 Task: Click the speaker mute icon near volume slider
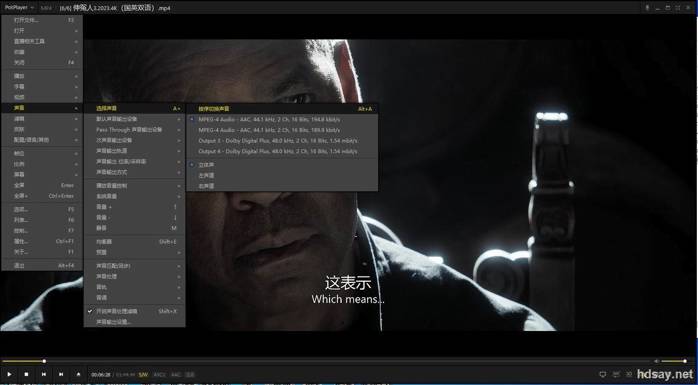coord(656,361)
